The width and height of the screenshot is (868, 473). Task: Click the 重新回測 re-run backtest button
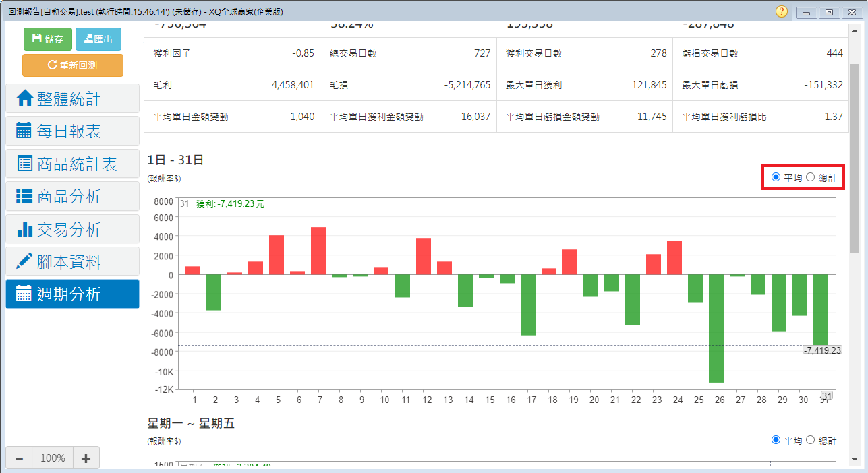pos(73,65)
